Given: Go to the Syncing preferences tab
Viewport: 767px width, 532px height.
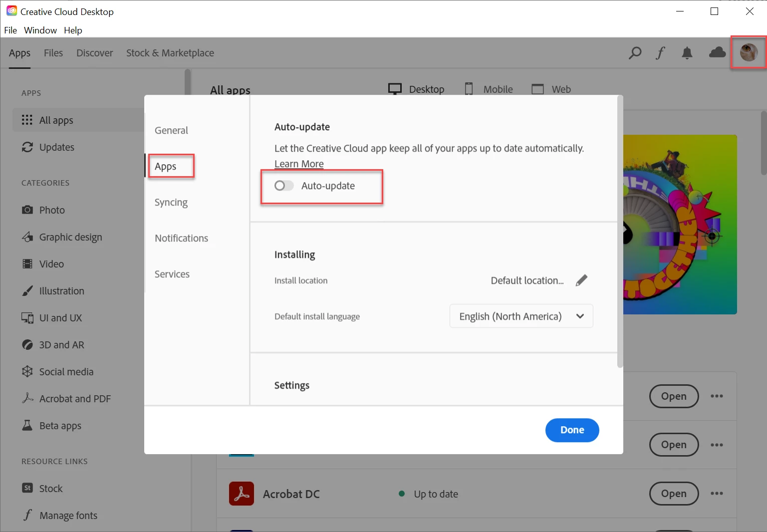Looking at the screenshot, I should (x=171, y=202).
